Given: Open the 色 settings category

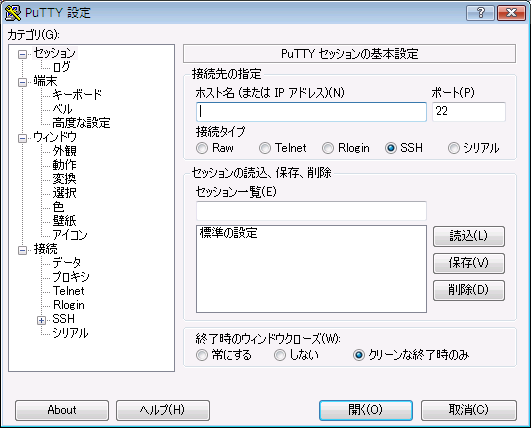Looking at the screenshot, I should pyautogui.click(x=58, y=207).
